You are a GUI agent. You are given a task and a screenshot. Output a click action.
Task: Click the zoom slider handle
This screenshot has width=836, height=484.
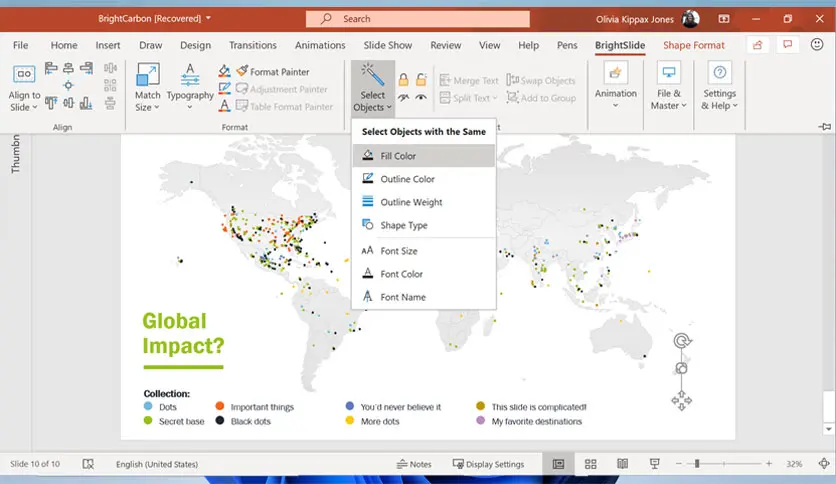(697, 464)
